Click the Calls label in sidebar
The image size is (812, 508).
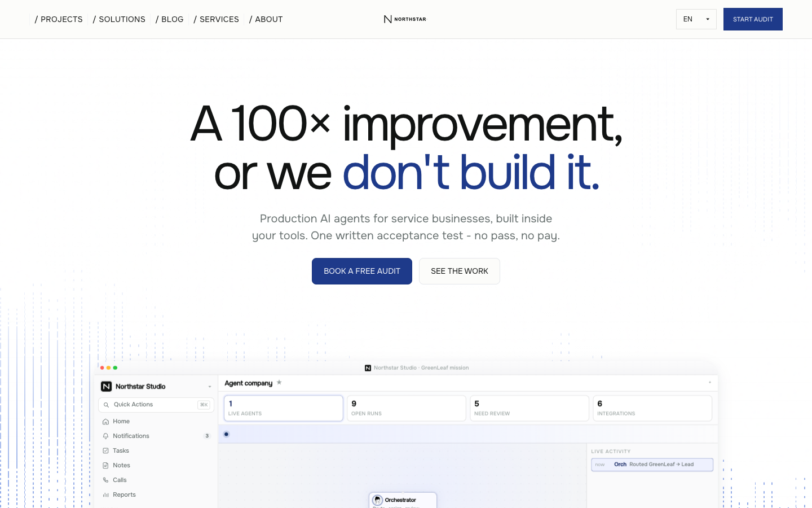120,480
